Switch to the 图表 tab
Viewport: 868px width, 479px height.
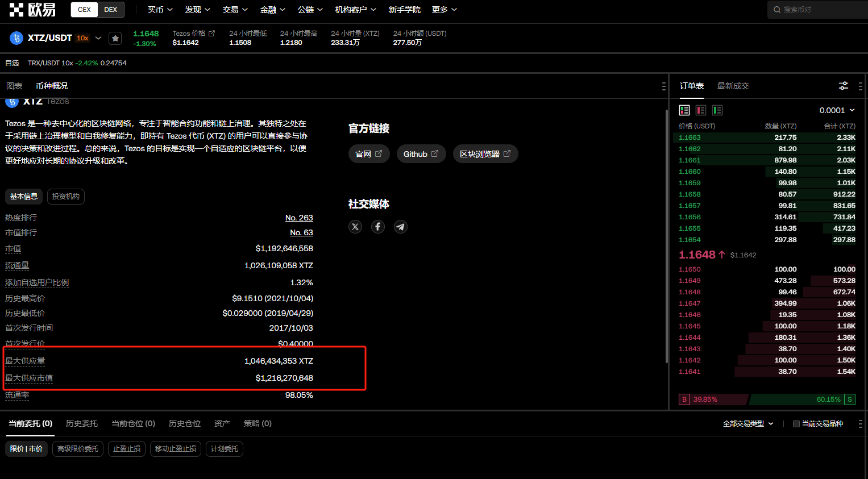[x=14, y=86]
